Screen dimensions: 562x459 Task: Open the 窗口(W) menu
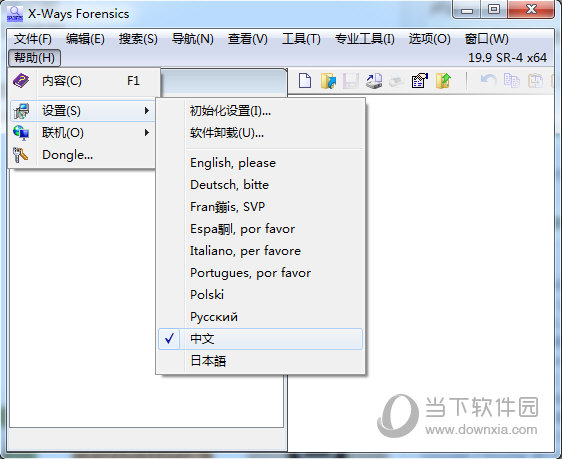487,39
